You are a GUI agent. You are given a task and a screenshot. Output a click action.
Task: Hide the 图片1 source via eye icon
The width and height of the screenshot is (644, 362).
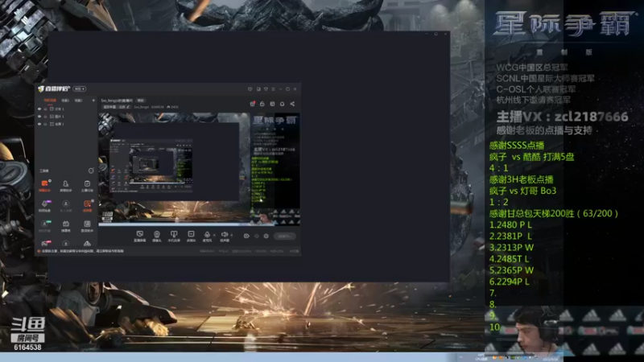click(x=39, y=117)
